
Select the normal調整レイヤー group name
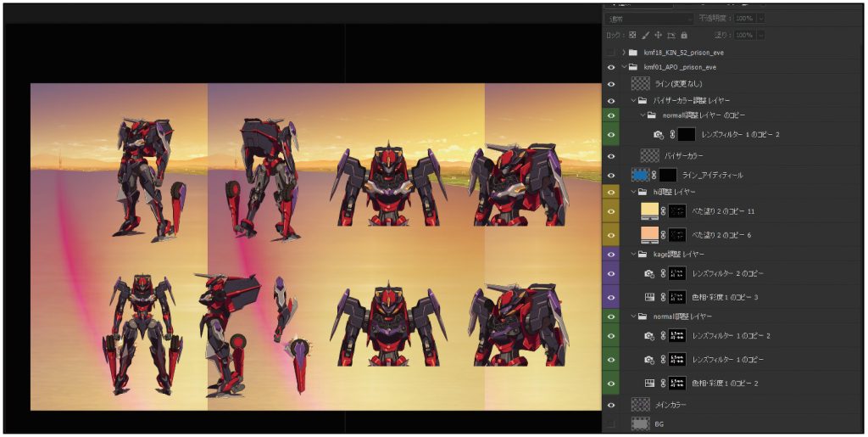[x=682, y=317]
